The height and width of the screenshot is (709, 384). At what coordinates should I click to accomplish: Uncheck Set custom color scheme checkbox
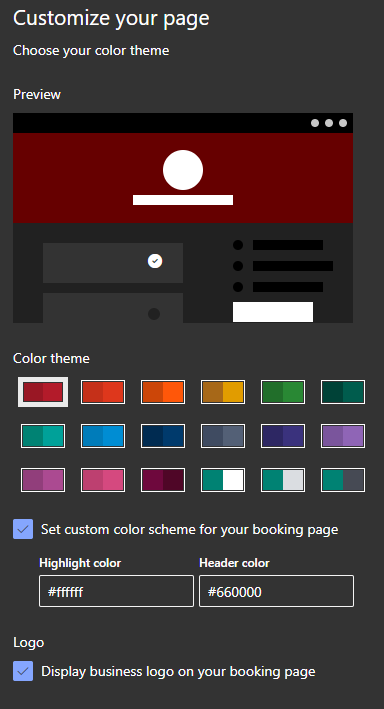click(x=23, y=529)
